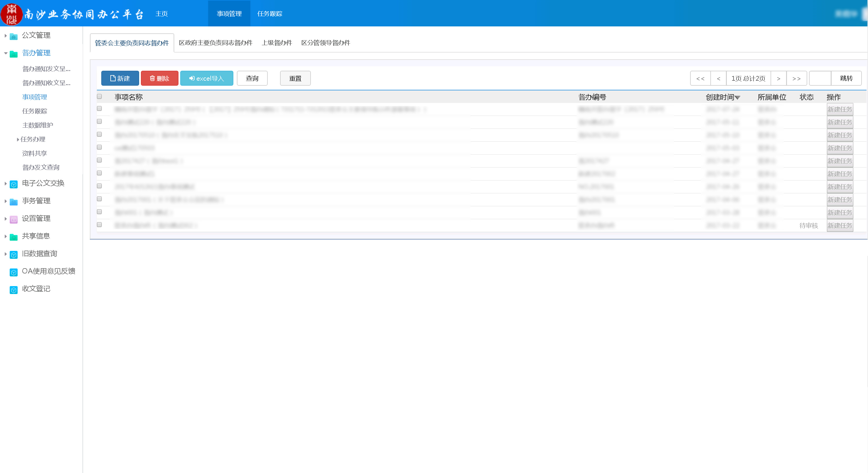Click the OA使用意见反馈 cube icon
Viewport: 868px width, 473px height.
pyautogui.click(x=14, y=272)
